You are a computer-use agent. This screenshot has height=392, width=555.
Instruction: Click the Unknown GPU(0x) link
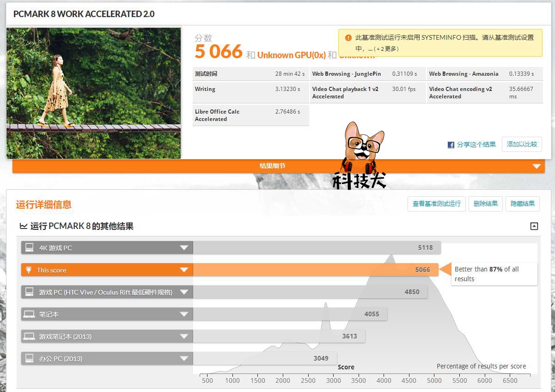[292, 55]
